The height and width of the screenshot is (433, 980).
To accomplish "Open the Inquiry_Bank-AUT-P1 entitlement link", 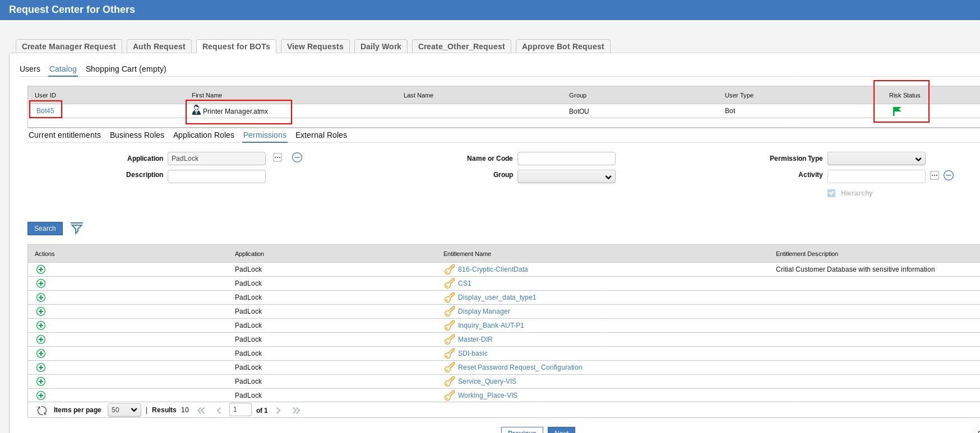I will pos(491,325).
